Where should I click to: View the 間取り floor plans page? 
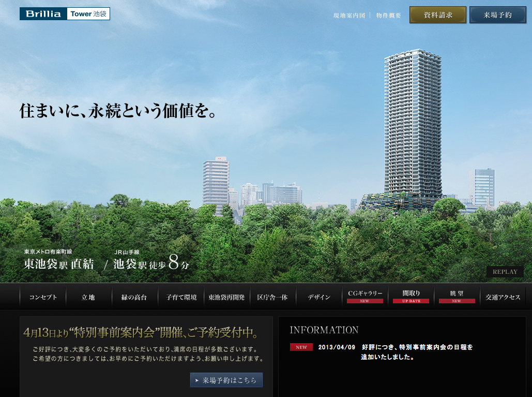pyautogui.click(x=411, y=294)
